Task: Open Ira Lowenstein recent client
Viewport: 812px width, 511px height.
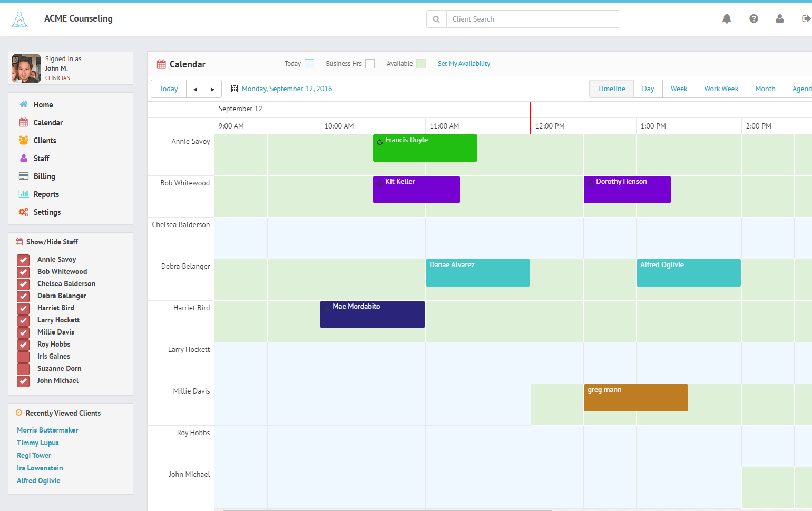Action: 40,468
